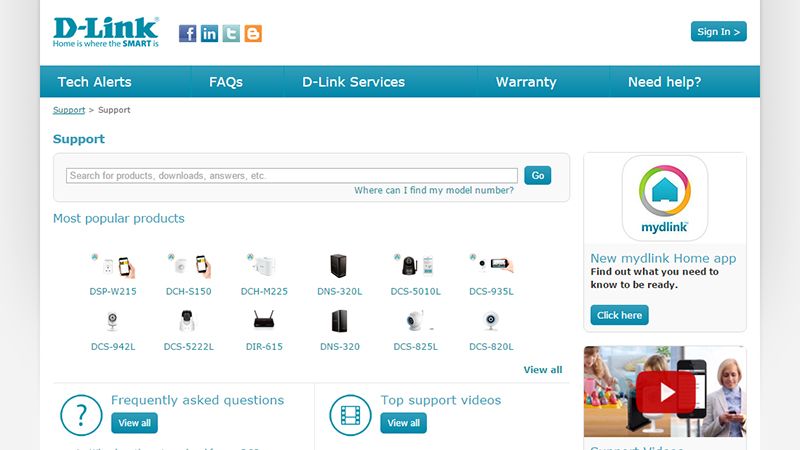800x450 pixels.
Task: Open the D-Link Facebook page icon
Action: (187, 34)
